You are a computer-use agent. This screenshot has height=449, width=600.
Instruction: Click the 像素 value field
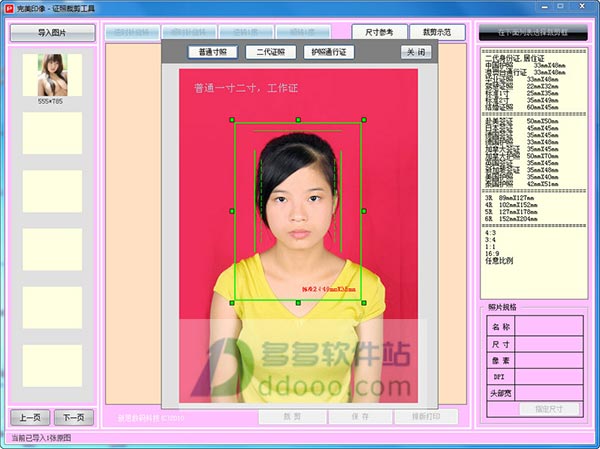pos(549,361)
